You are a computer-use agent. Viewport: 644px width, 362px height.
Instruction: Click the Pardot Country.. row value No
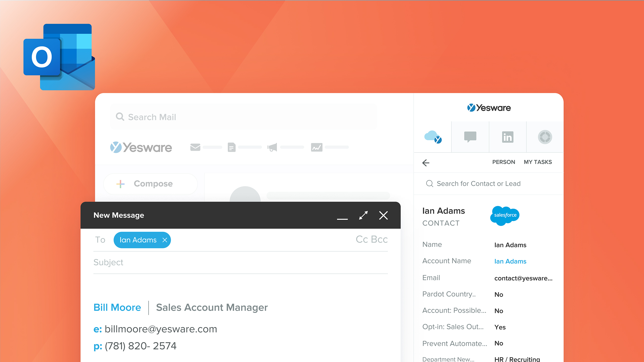(499, 295)
